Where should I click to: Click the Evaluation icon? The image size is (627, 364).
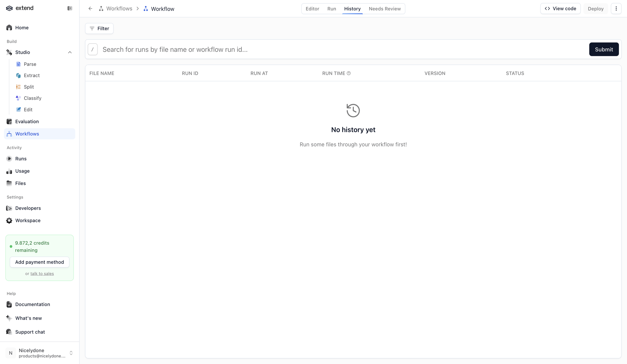tap(9, 122)
